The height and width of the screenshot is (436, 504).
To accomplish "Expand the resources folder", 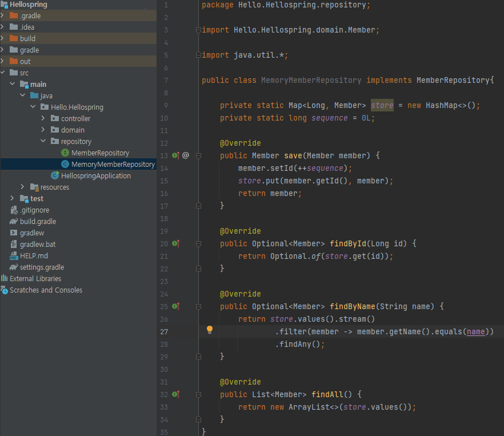I will coord(22,187).
